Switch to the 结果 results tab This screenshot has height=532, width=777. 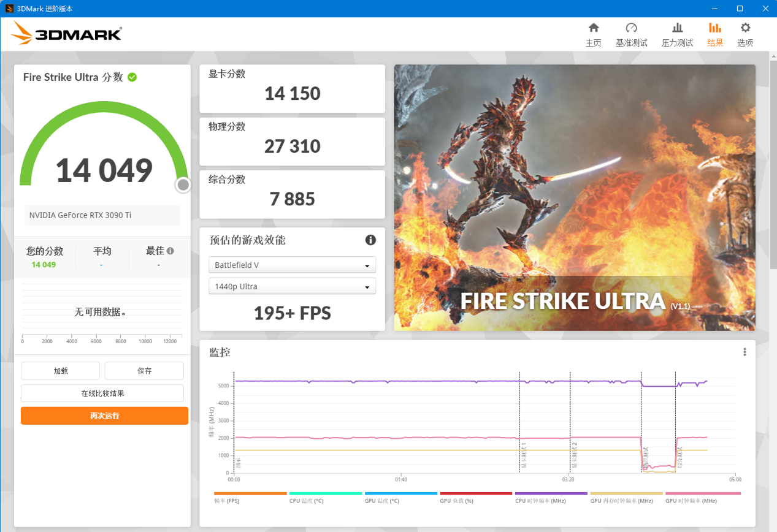[715, 34]
